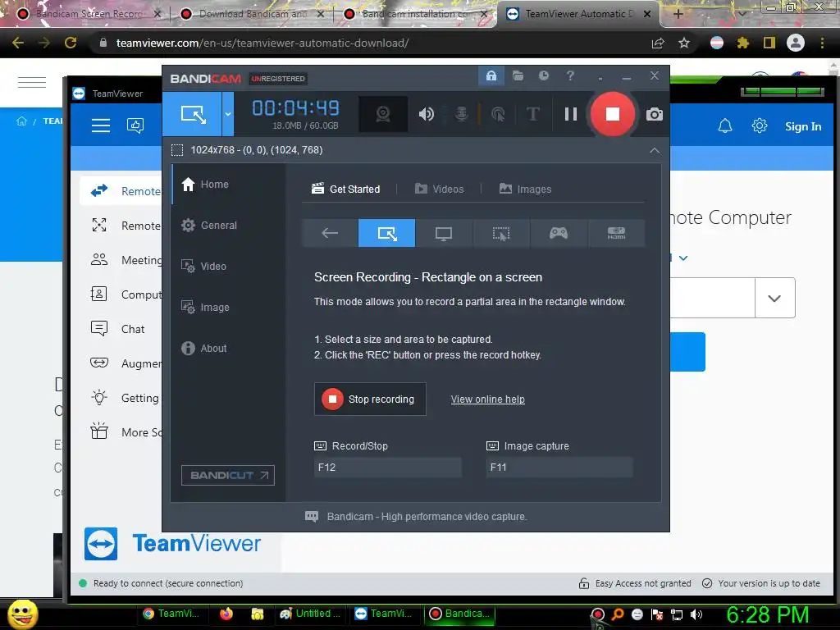Screen dimensions: 840x630
Task: Click the Bandicam taskbar button
Action: point(460,614)
